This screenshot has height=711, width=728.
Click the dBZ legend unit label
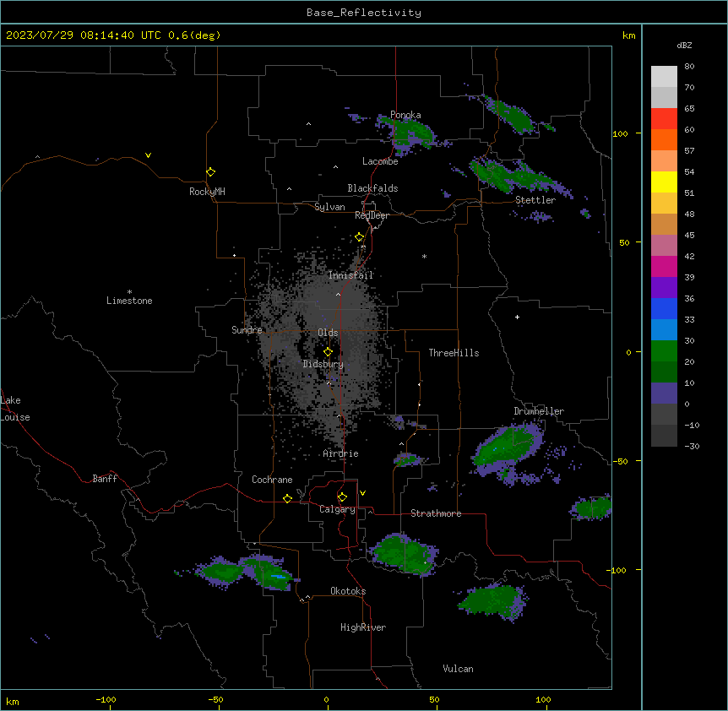pos(684,46)
